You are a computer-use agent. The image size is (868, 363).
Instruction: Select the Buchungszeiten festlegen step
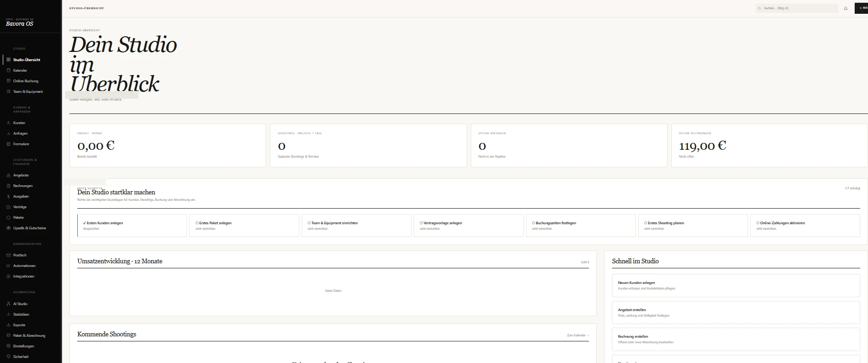(581, 226)
